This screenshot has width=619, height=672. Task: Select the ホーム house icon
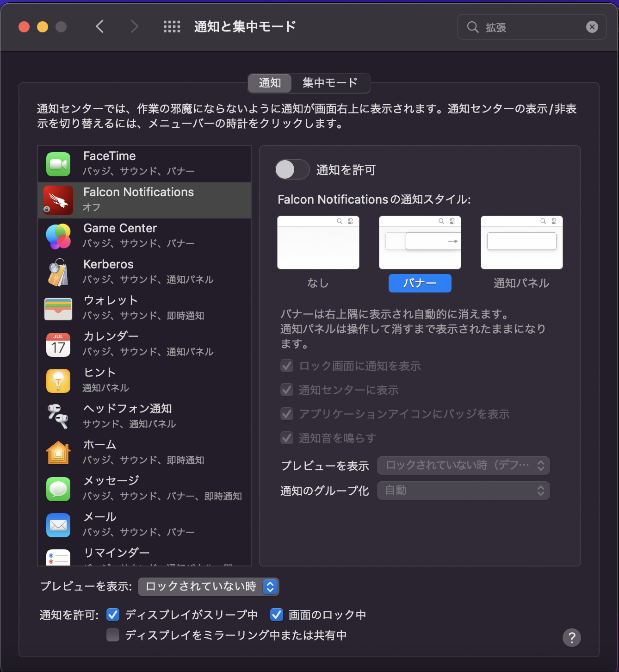point(58,453)
